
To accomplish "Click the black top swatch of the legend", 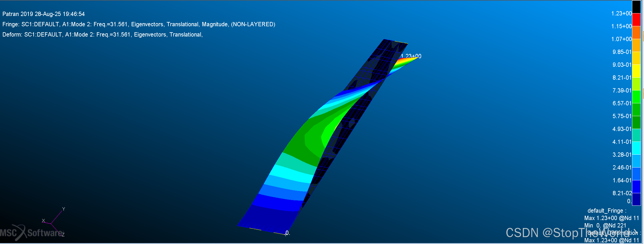I will 636,7.
